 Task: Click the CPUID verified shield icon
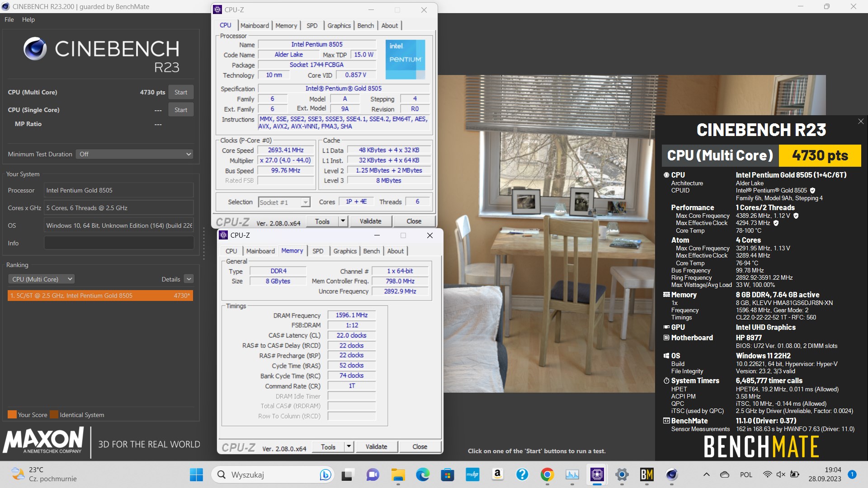(812, 191)
